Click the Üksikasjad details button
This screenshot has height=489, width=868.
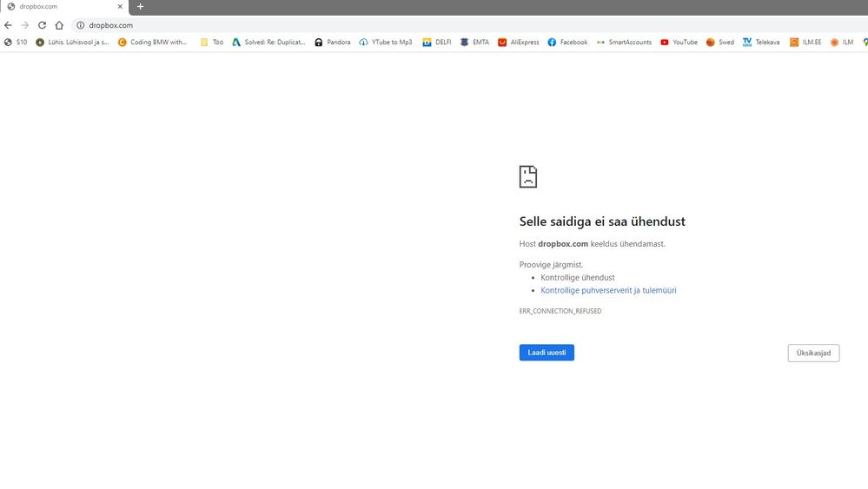(x=813, y=353)
